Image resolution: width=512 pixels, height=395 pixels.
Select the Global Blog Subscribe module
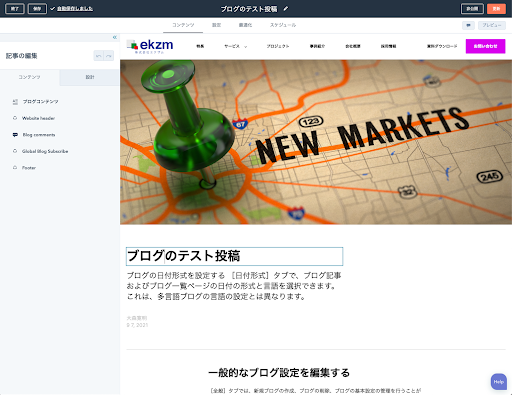pyautogui.click(x=45, y=151)
